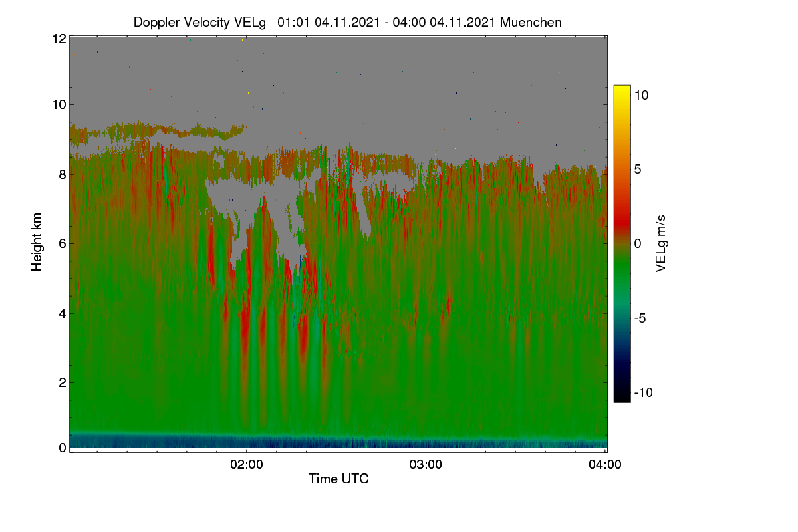The image size is (798, 532).
Task: Click the yellow top of the colorbar
Action: (x=622, y=89)
